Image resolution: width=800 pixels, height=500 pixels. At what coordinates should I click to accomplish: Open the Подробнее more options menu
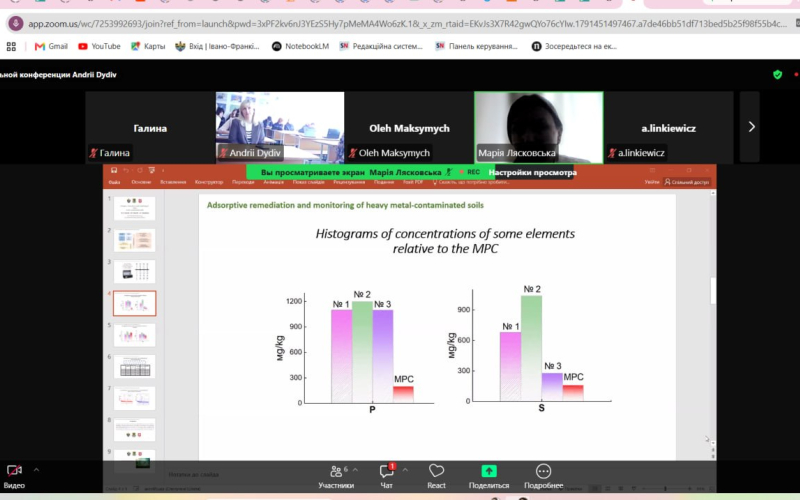pos(543,477)
